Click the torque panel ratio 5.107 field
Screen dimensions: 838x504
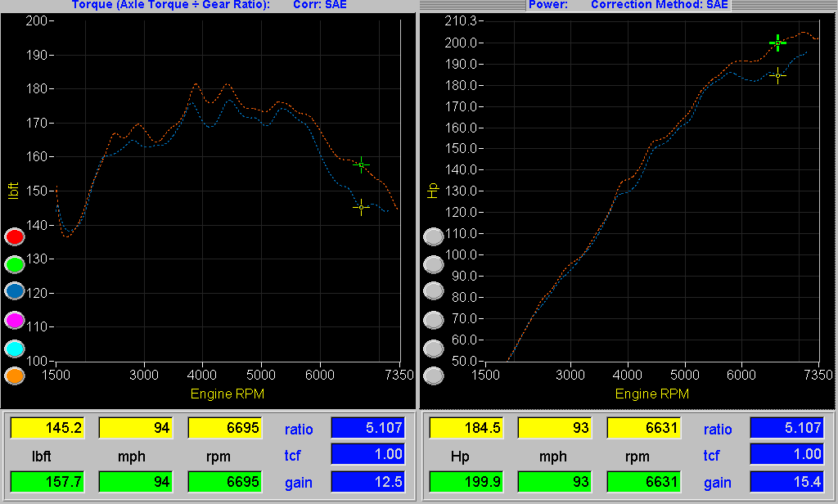[367, 428]
